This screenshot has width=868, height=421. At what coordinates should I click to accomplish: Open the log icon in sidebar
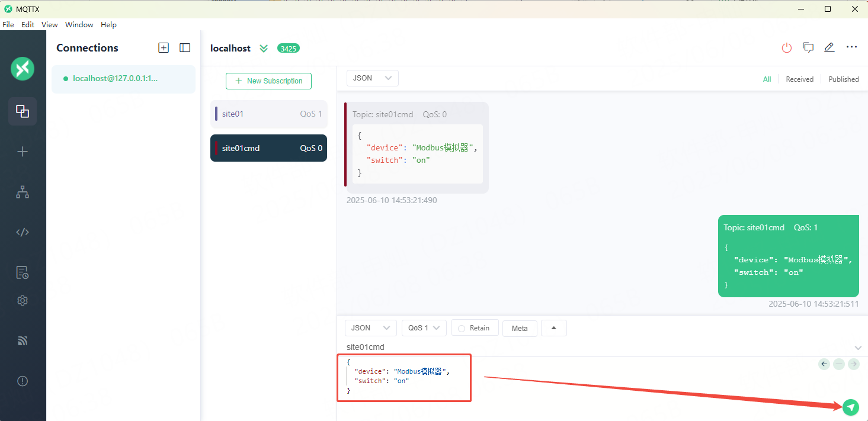[23, 272]
